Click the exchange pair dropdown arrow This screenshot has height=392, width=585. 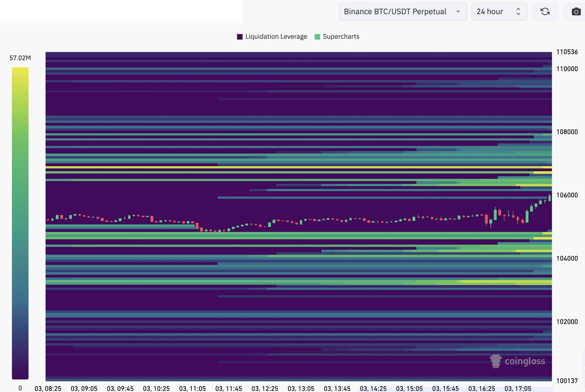(458, 12)
